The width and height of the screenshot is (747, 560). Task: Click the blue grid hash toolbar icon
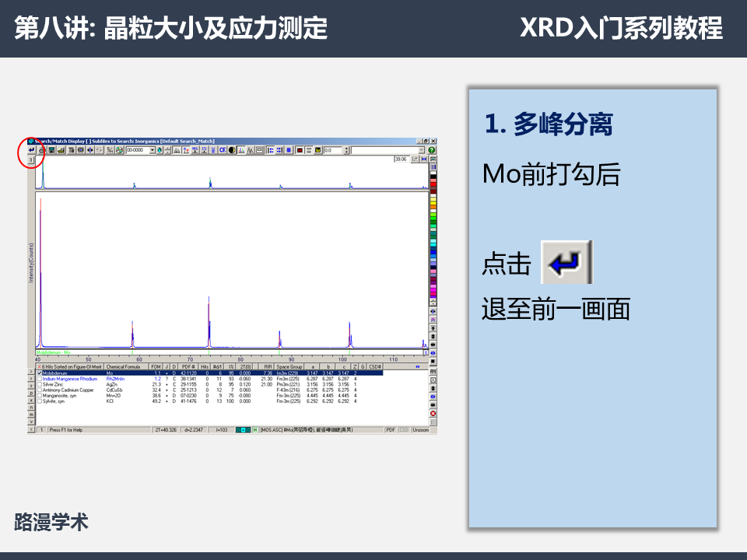(x=288, y=150)
